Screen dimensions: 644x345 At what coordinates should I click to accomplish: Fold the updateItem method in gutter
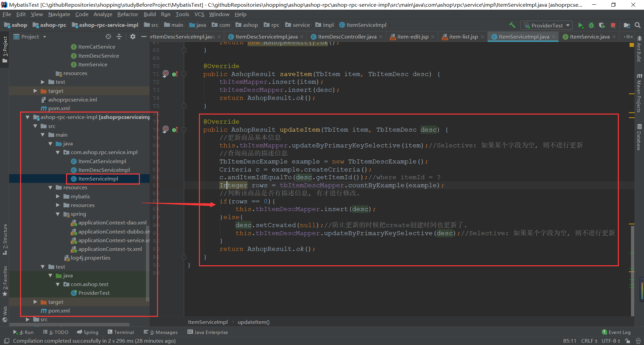(x=184, y=130)
